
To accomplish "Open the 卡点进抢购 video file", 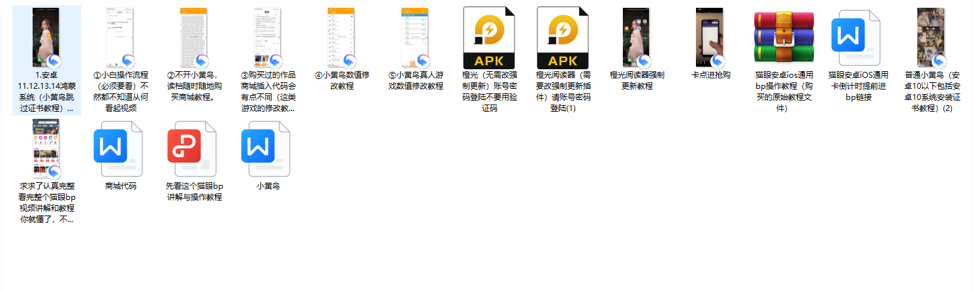I will tap(710, 37).
